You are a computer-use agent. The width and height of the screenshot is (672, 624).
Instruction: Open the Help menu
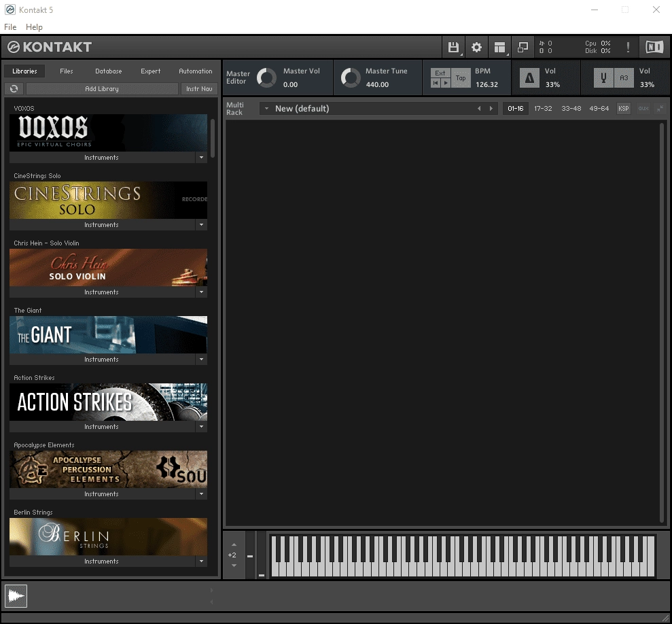34,27
